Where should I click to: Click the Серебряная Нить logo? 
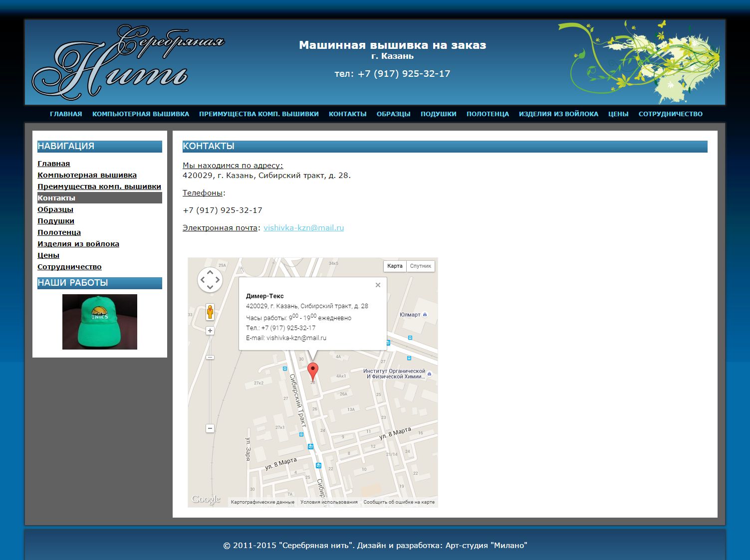click(128, 62)
